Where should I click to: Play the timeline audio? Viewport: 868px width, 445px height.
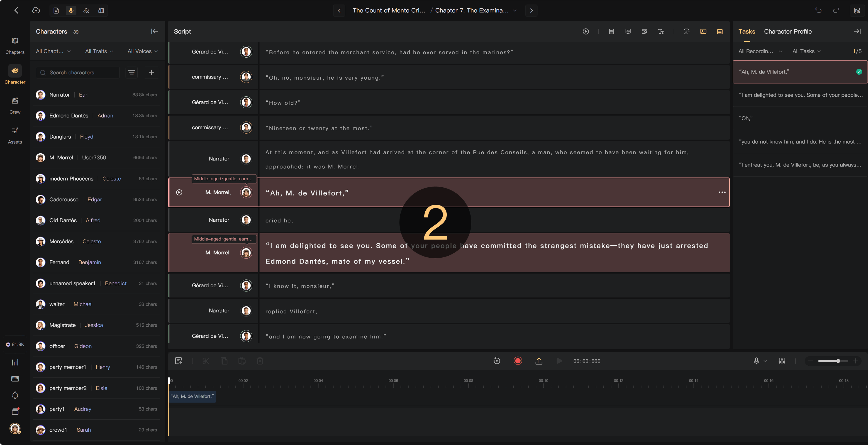(x=559, y=361)
